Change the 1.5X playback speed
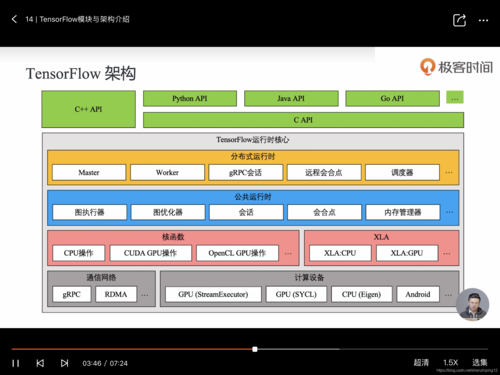 [x=450, y=362]
